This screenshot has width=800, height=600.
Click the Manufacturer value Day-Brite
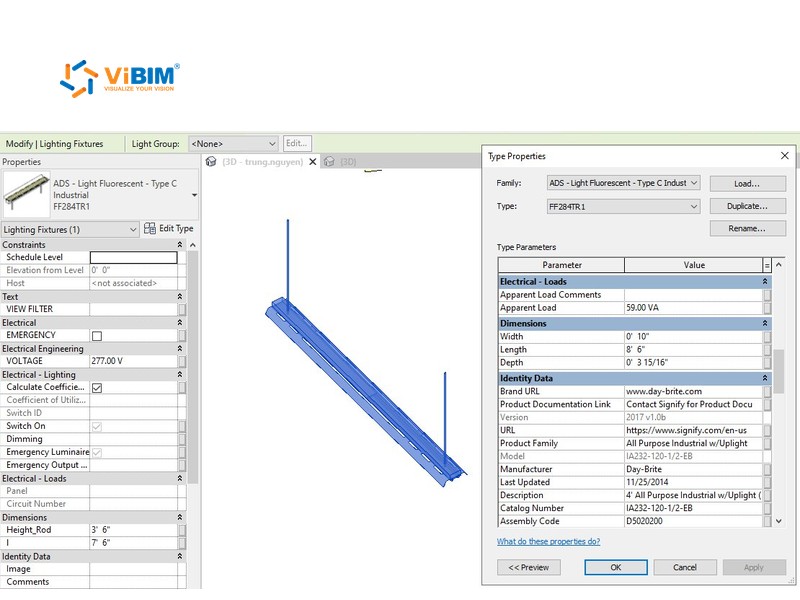click(693, 469)
